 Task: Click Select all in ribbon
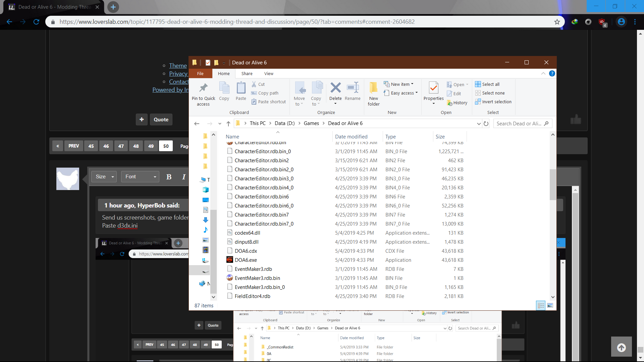coord(487,84)
